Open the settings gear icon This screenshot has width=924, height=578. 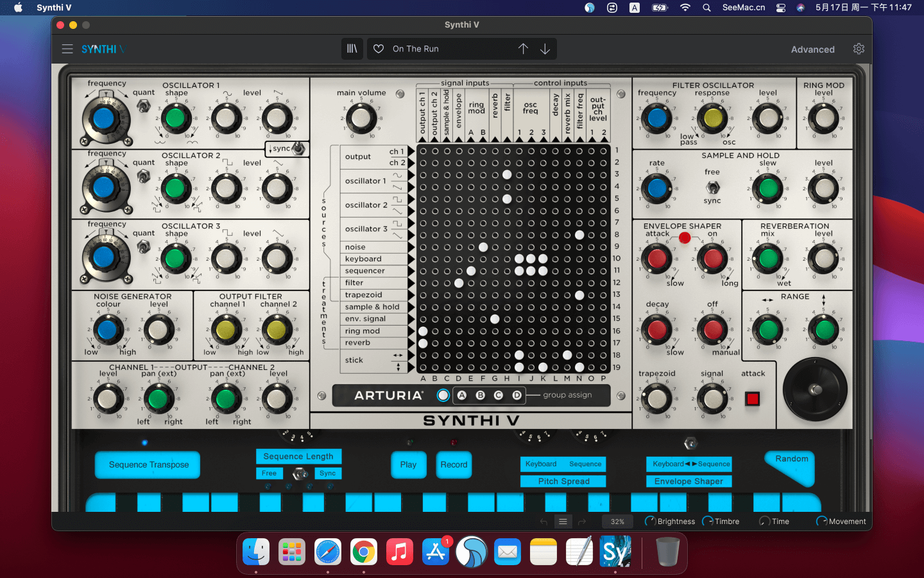click(859, 49)
